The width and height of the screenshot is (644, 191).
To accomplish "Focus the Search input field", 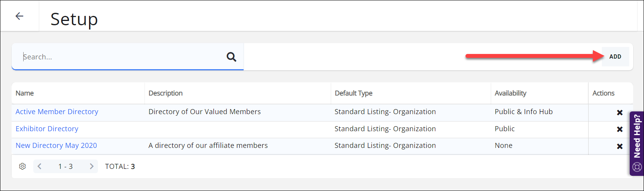I will (120, 57).
